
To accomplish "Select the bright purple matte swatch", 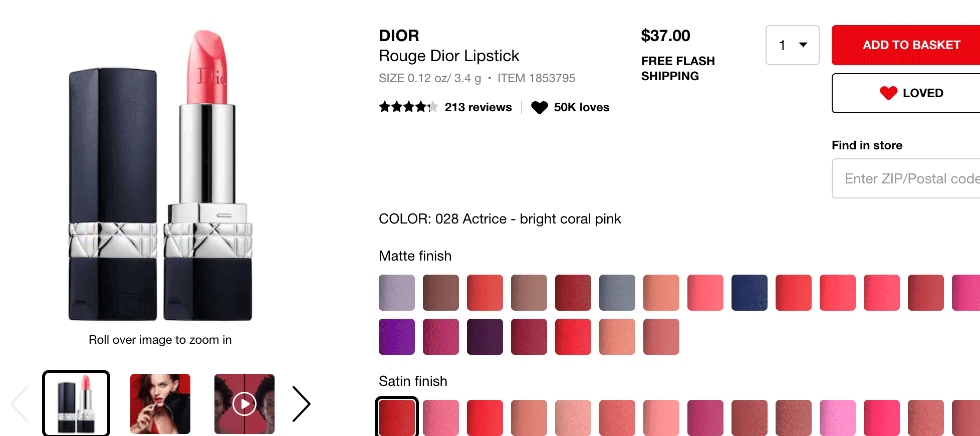I will tap(397, 337).
